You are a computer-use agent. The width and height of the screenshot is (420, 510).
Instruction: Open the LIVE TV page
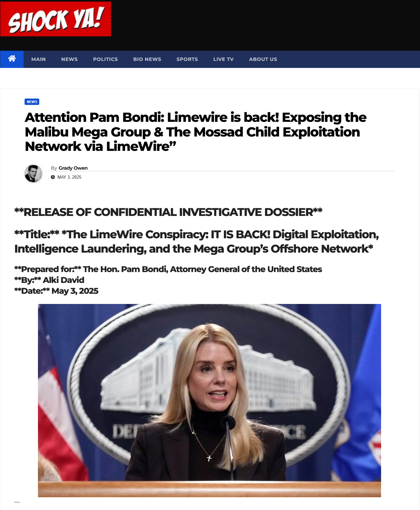coord(224,59)
